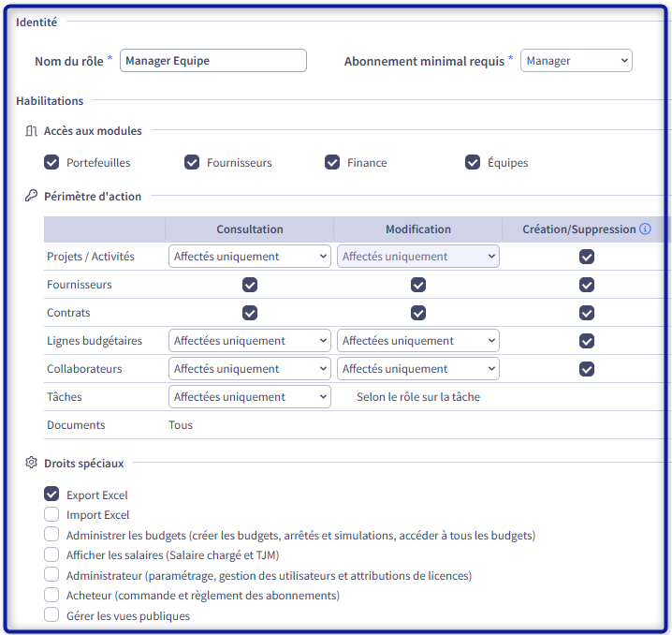Click 'Selon le rôle sur la tâche' text
Viewport: 672px width, 635px height.
click(418, 397)
